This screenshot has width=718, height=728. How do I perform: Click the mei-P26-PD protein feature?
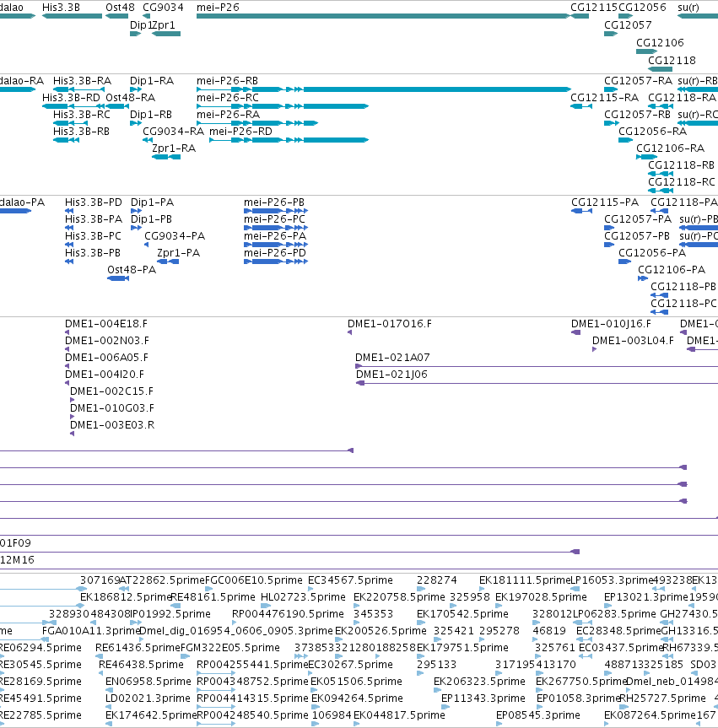pos(276,262)
